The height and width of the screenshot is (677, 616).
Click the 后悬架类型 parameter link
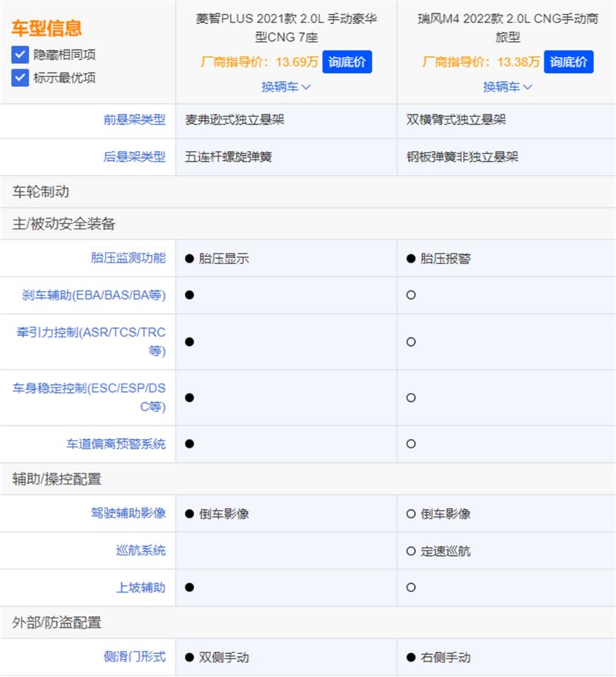pos(134,156)
